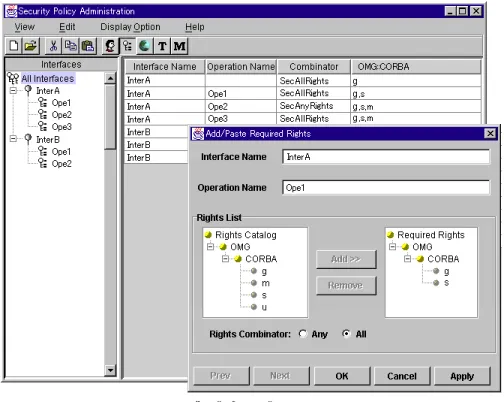Image resolution: width=504 pixels, height=402 pixels.
Task: Click the All Interfaces root icon
Action: 13,78
